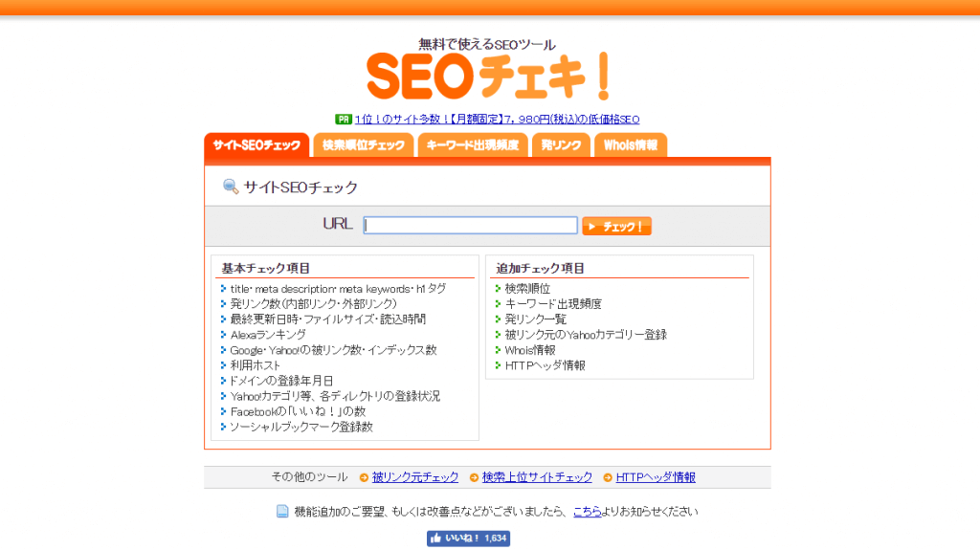The height and width of the screenshot is (550, 980).
Task: Click the green arrow bullet before 検索順位
Action: point(498,289)
